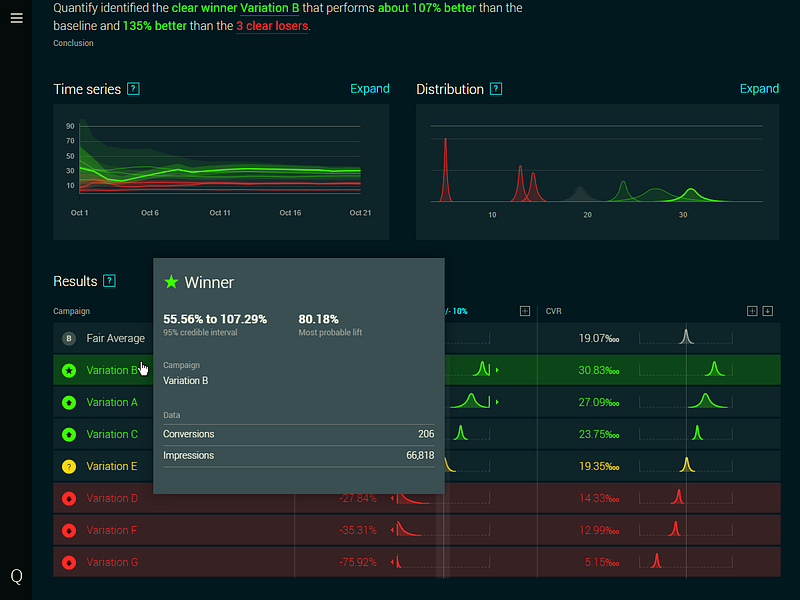Click the Results help icon
Image resolution: width=800 pixels, height=600 pixels.
click(x=108, y=281)
